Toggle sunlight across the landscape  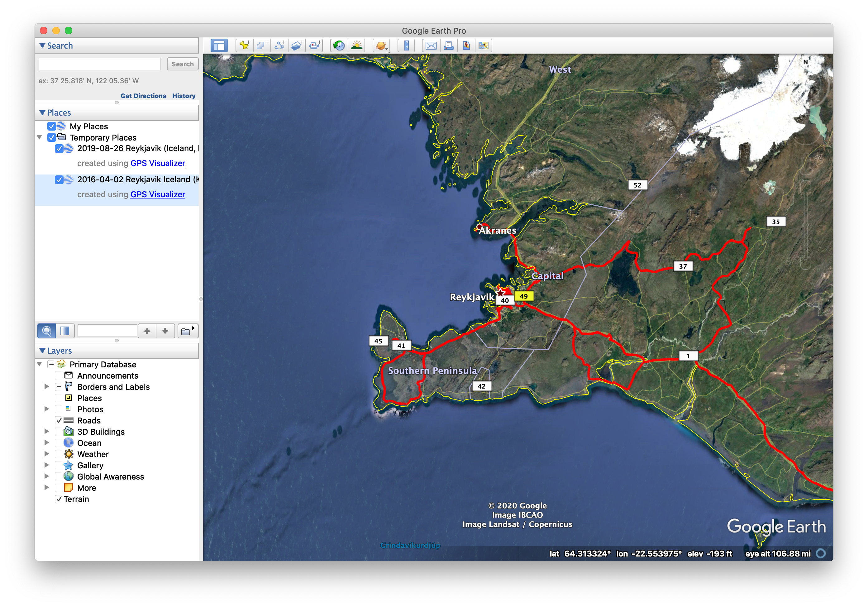(356, 45)
